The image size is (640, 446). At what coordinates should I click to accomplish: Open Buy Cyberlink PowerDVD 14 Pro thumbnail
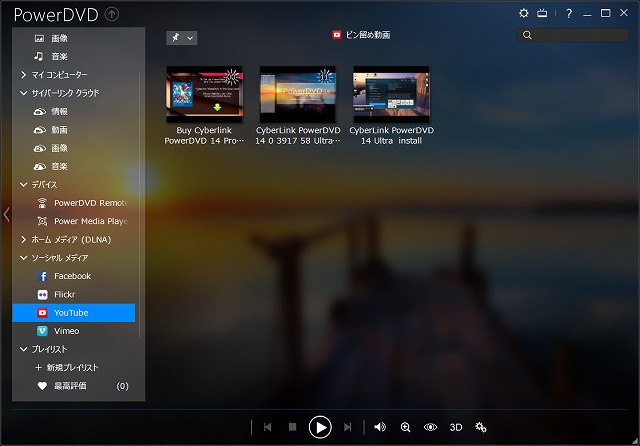[204, 94]
